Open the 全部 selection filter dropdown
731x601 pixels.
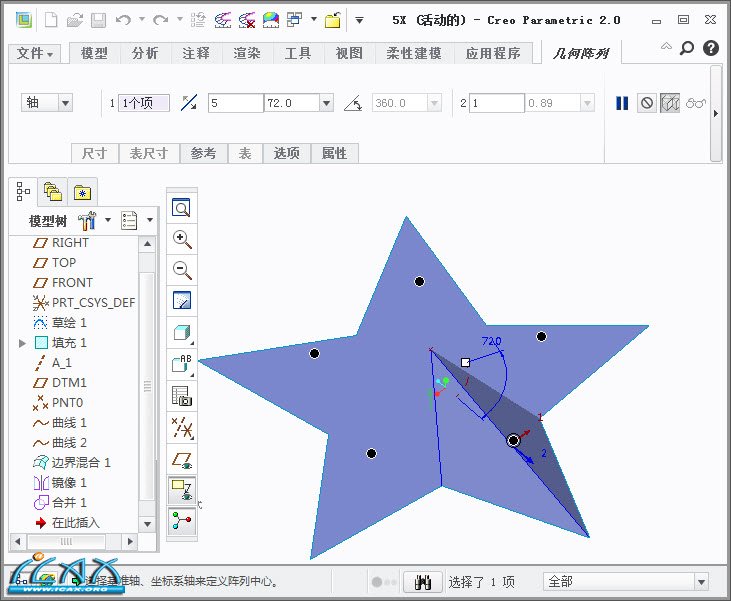[625, 582]
